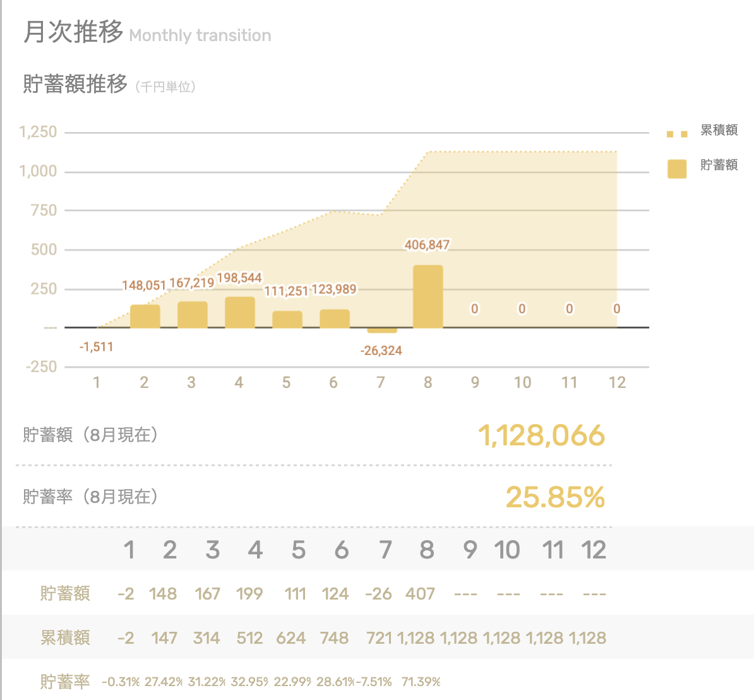Screen dimensions: 754x700
Task: Click the 貯蓄額 solid legend swatch
Action: pos(676,169)
